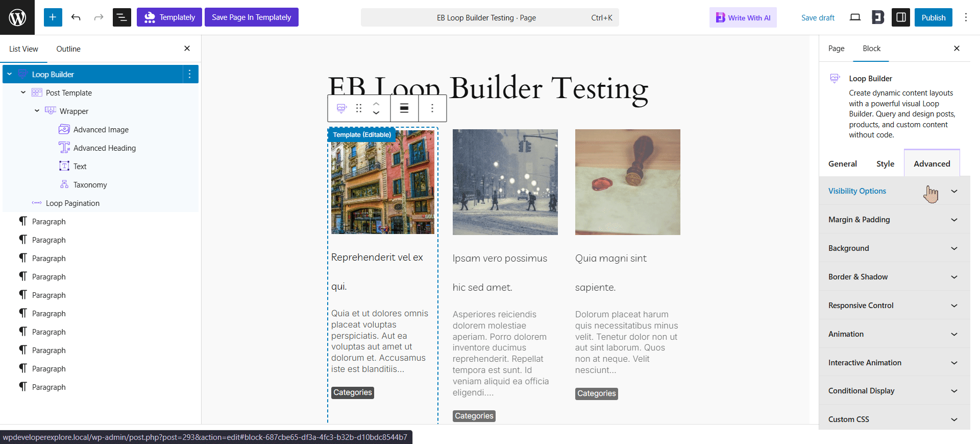The height and width of the screenshot is (444, 980).
Task: Click the snowy street thumbnail
Action: tap(505, 182)
